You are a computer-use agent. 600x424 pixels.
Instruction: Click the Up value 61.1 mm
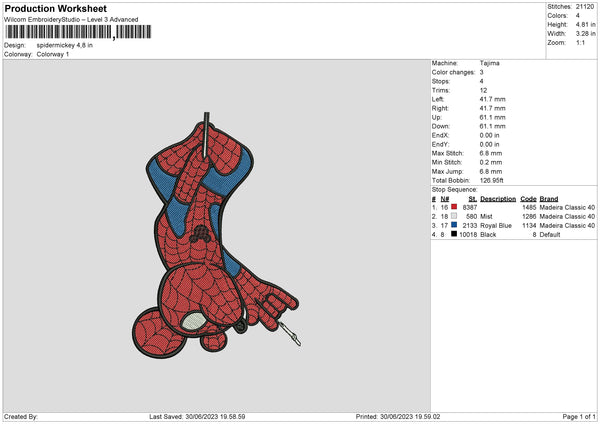coord(492,117)
